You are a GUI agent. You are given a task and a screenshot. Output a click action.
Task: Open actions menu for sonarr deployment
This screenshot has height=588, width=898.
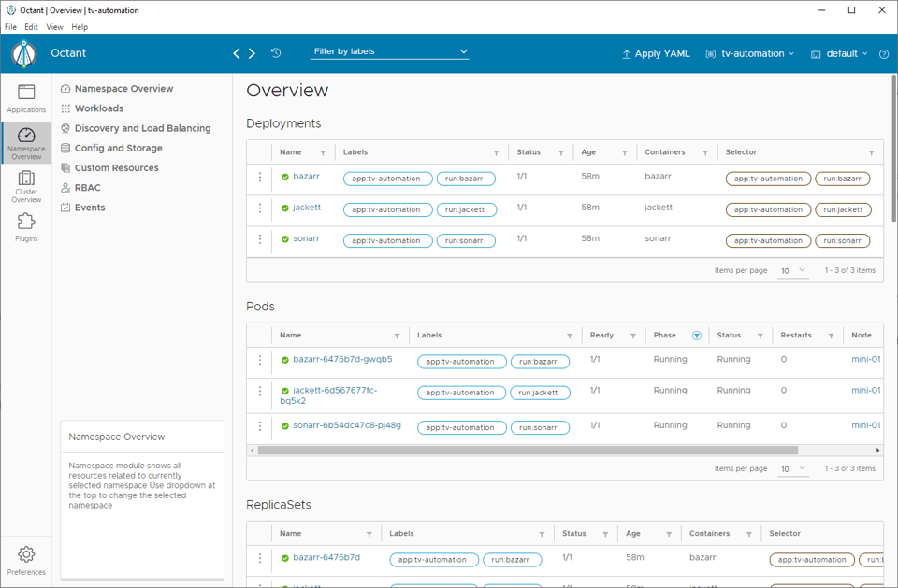(x=260, y=238)
